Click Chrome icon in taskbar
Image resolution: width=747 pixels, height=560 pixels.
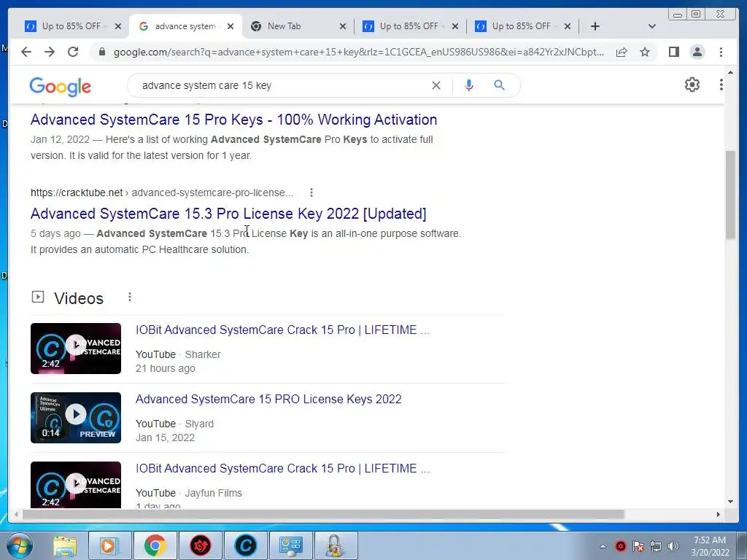(x=155, y=545)
